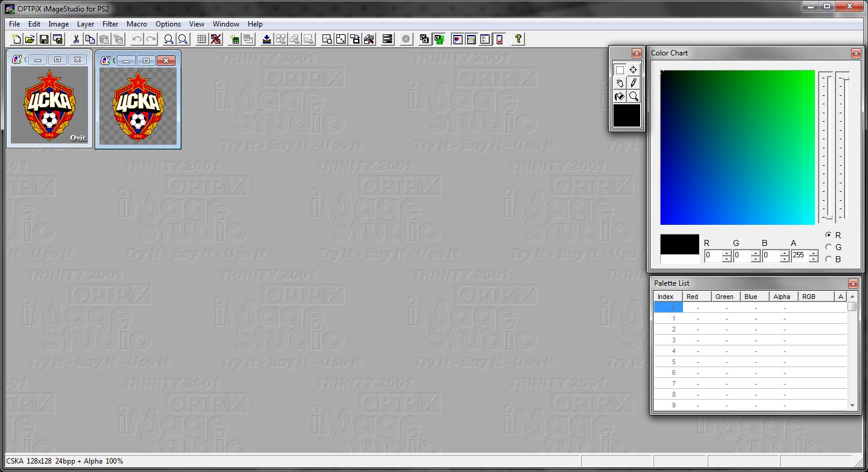Open the Filter menu
This screenshot has width=868, height=472.
tap(110, 24)
